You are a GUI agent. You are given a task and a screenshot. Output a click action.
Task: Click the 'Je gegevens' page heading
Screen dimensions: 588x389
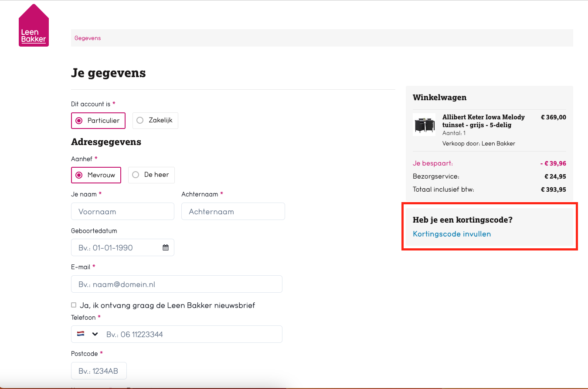[x=109, y=73]
